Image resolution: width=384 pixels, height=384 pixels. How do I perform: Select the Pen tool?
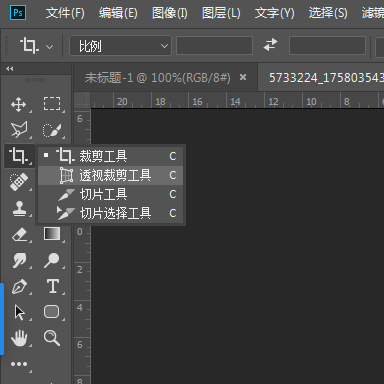(20, 287)
